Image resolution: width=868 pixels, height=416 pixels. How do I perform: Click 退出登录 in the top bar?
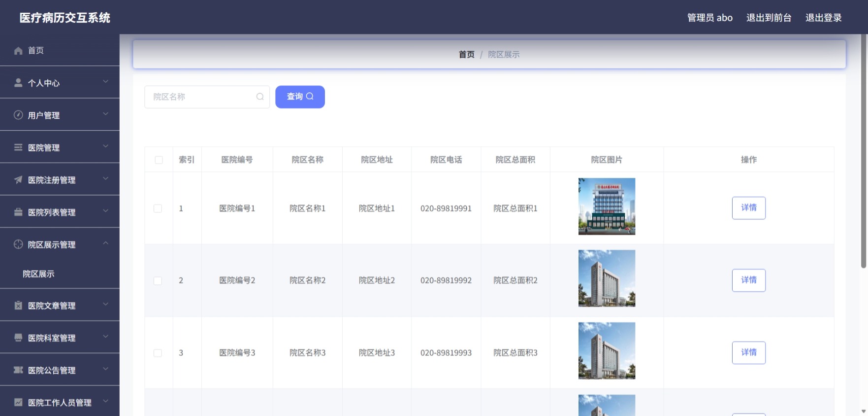(x=823, y=18)
